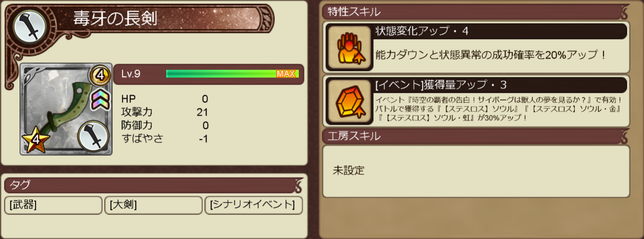
Task: Open the 獲得量アップ orange gem icon
Action: coord(349,102)
